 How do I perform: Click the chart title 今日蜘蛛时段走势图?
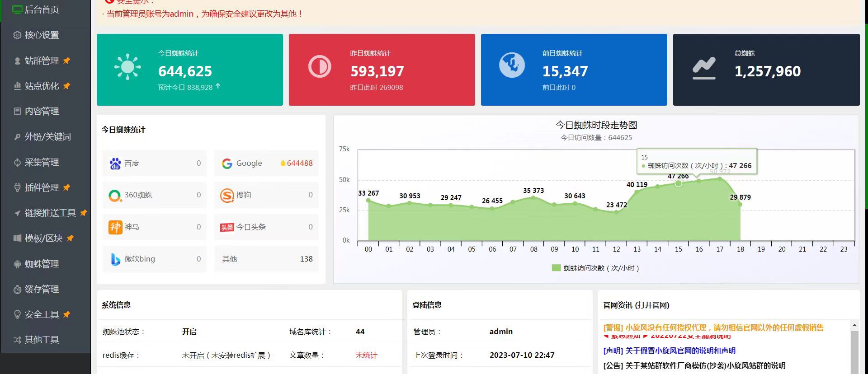coord(596,125)
